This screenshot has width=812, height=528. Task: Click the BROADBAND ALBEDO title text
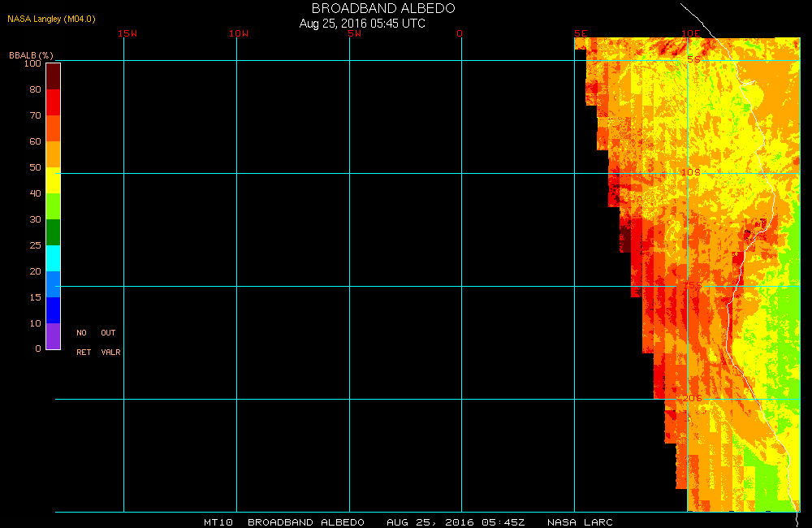tap(383, 8)
